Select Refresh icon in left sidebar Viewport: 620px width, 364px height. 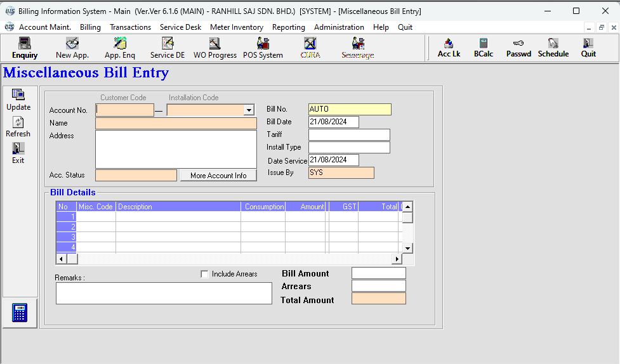click(x=18, y=126)
